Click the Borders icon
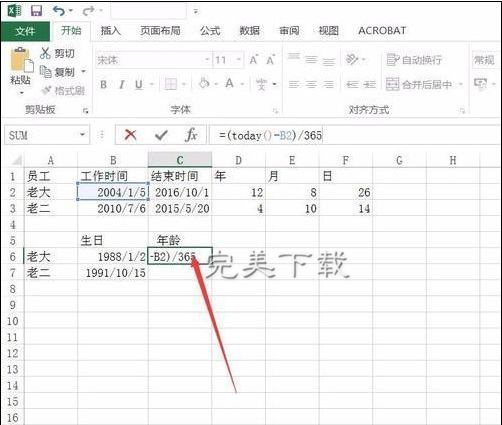Image resolution: width=502 pixels, height=425 pixels. (x=171, y=84)
